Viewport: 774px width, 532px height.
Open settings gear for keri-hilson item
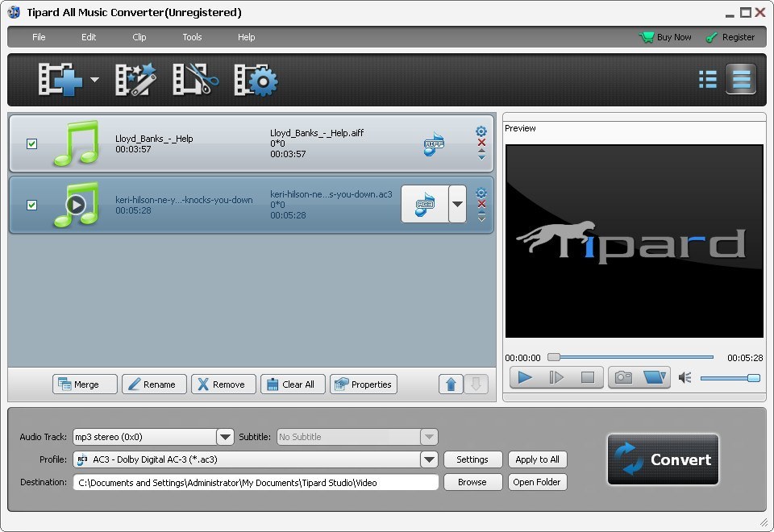click(481, 193)
